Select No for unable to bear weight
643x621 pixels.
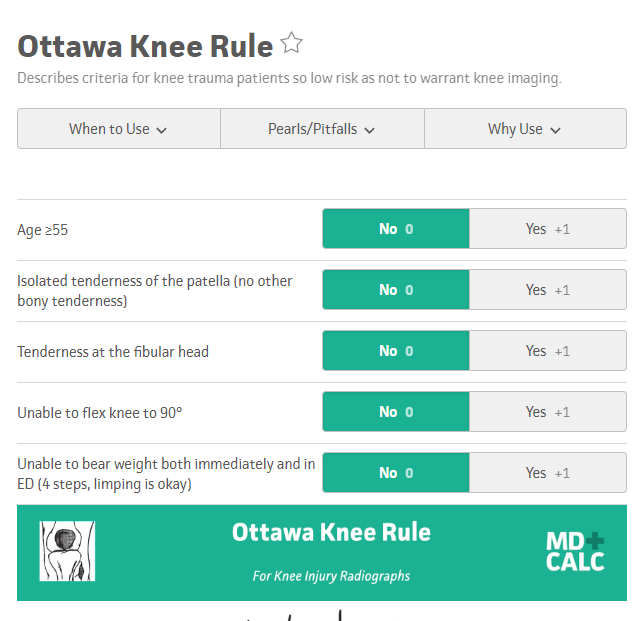coord(396,473)
